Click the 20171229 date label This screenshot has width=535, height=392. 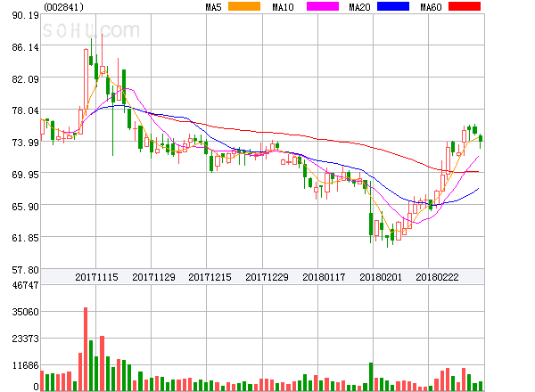[x=267, y=277]
